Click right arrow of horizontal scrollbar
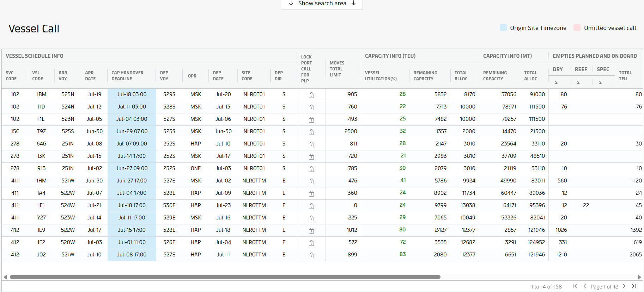This screenshot has height=292, width=644. tap(639, 277)
